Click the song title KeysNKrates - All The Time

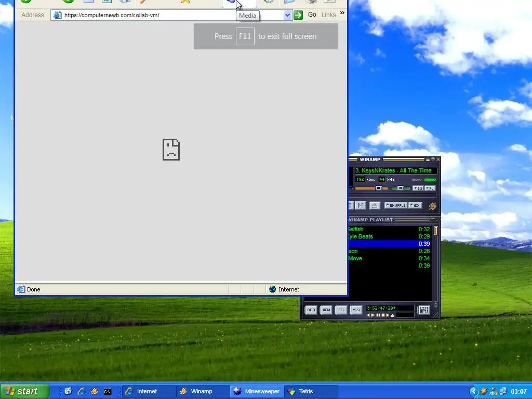pos(396,170)
